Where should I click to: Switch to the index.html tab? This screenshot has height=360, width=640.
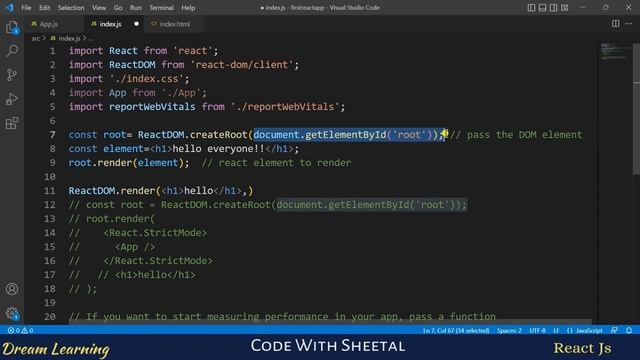pyautogui.click(x=175, y=24)
